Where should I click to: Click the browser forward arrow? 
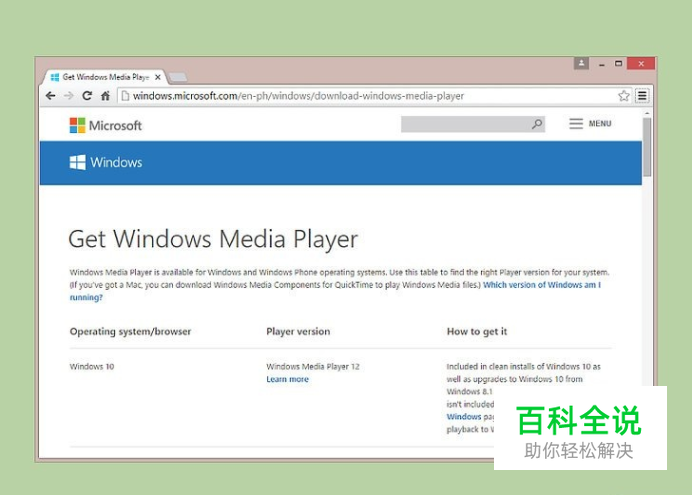68,96
